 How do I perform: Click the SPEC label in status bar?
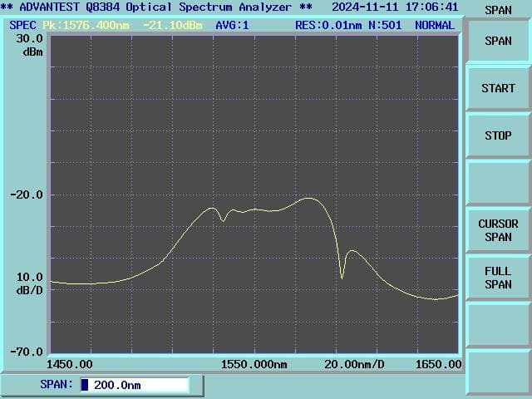[x=22, y=25]
